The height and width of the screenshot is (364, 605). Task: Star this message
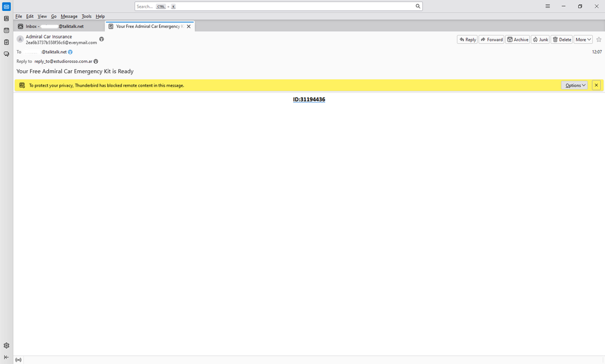(x=598, y=39)
